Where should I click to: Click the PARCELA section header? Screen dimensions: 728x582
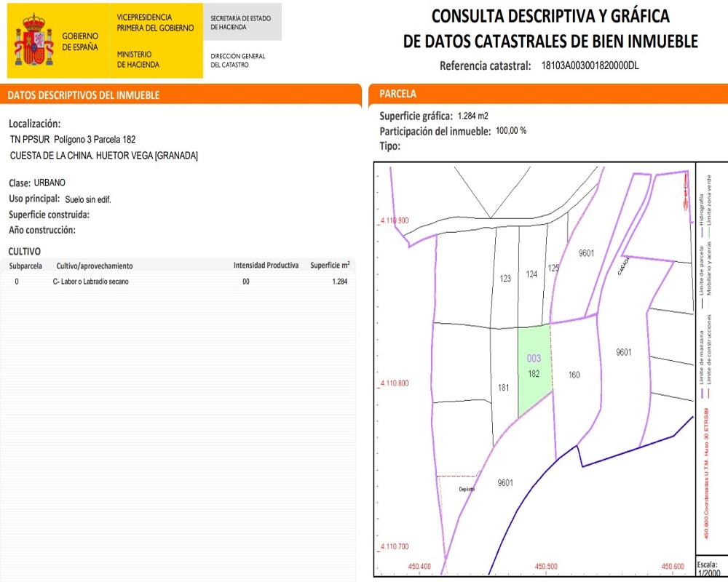click(x=398, y=94)
